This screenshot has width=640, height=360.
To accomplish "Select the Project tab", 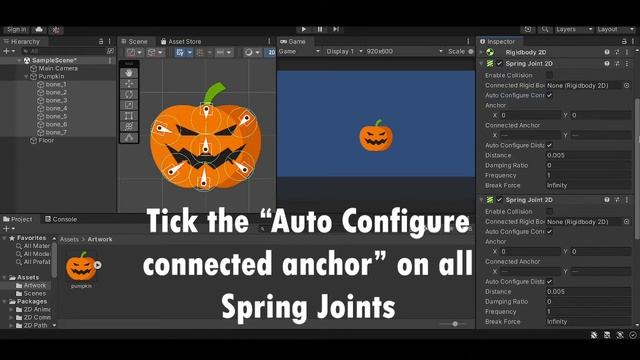I will (x=18, y=219).
